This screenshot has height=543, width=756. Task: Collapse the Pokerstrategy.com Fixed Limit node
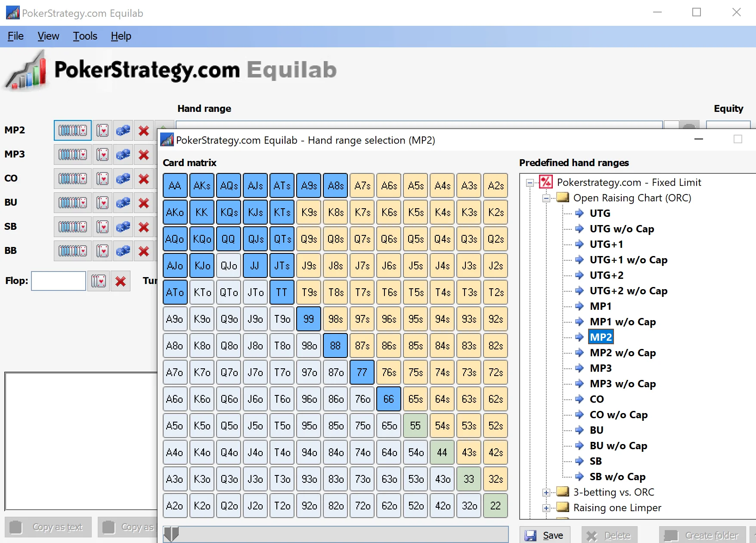pos(530,182)
